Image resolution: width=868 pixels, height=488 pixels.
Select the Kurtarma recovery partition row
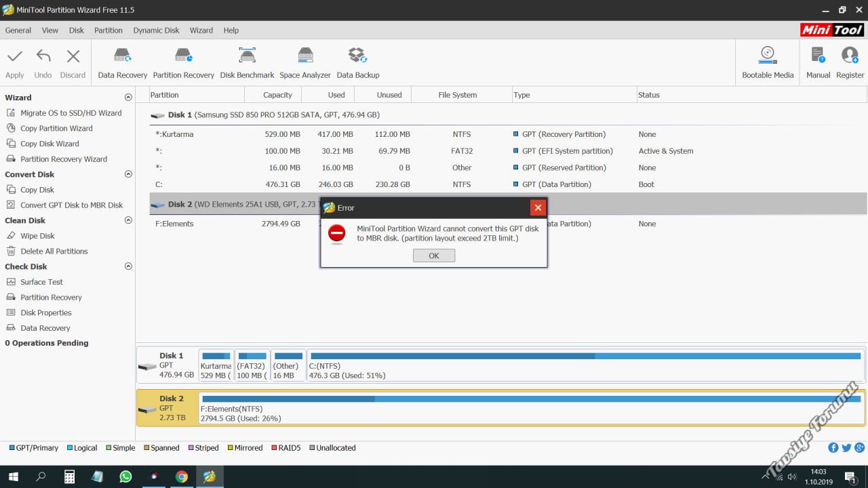(508, 134)
